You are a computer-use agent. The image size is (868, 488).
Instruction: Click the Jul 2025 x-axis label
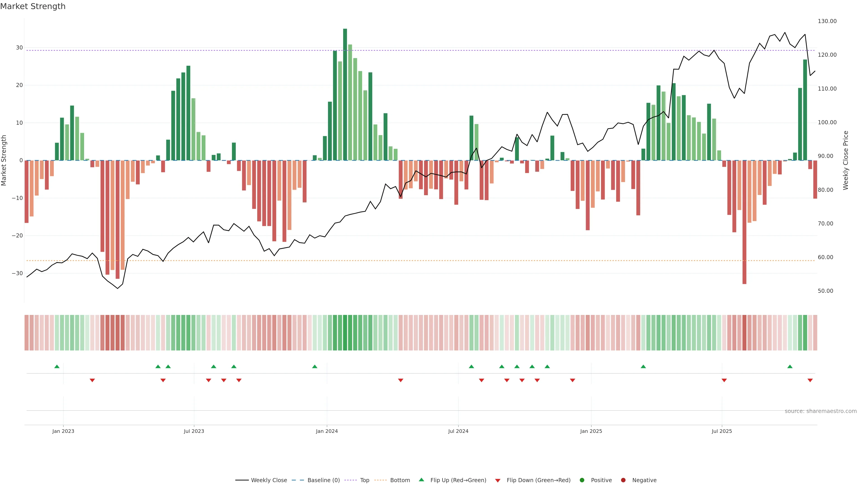[x=722, y=431]
